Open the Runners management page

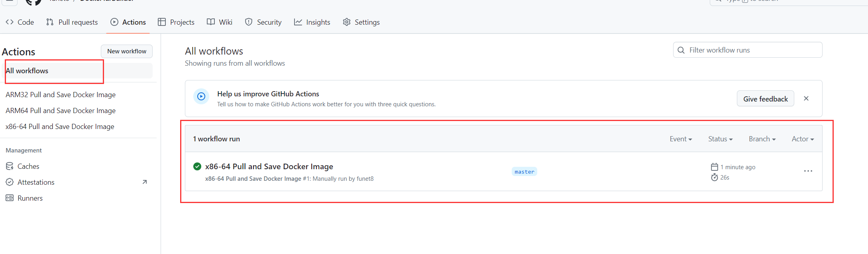pos(30,198)
